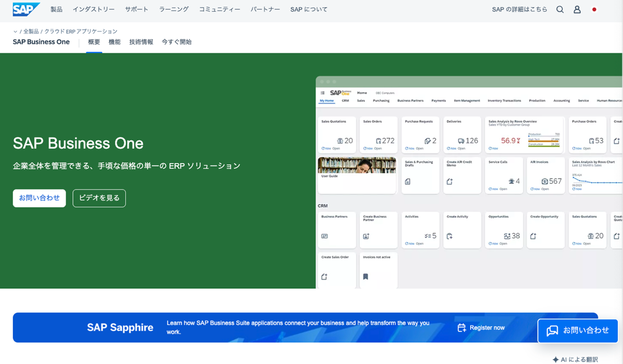Click the Business Partners card icon
The width and height of the screenshot is (623, 364).
325,236
